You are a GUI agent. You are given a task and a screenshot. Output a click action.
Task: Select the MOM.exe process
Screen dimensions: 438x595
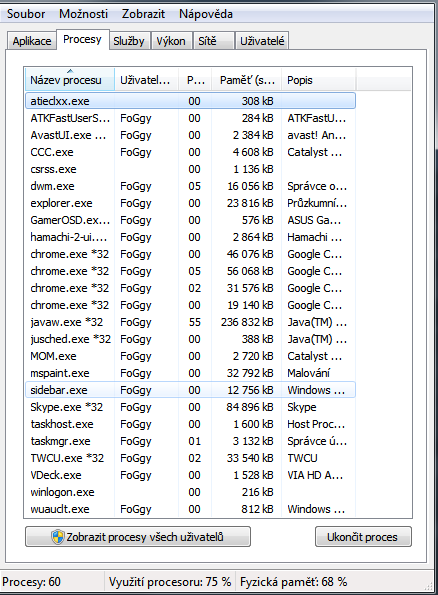point(190,356)
